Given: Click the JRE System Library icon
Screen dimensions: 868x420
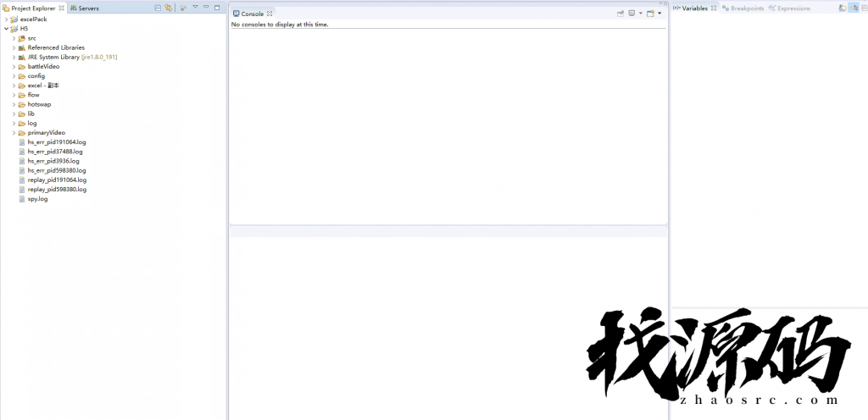Looking at the screenshot, I should pyautogui.click(x=21, y=57).
